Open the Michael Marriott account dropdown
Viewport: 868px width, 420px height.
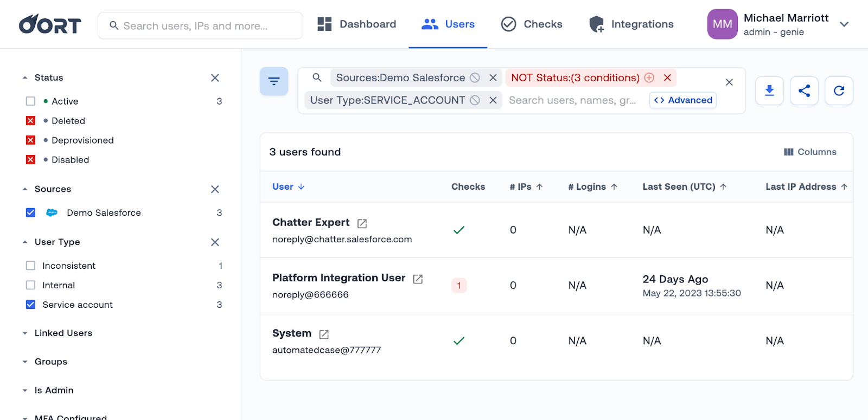pos(844,24)
